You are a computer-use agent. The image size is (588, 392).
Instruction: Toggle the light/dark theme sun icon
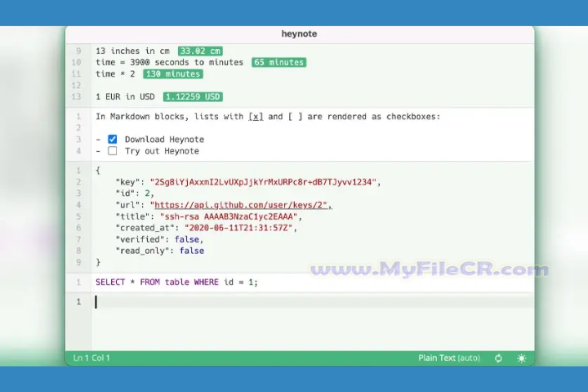pos(522,359)
